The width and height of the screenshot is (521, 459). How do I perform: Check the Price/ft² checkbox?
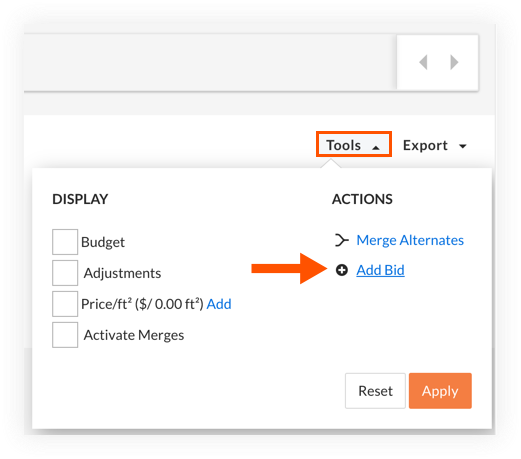point(65,304)
